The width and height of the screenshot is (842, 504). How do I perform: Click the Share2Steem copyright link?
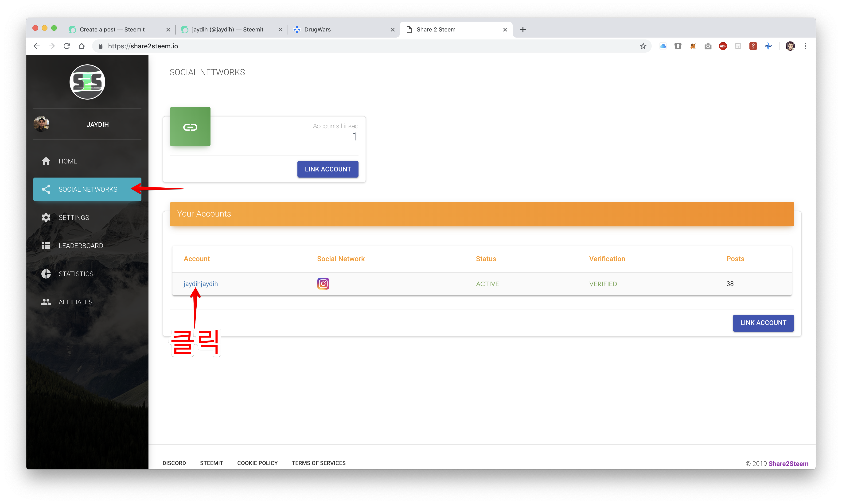[788, 464]
